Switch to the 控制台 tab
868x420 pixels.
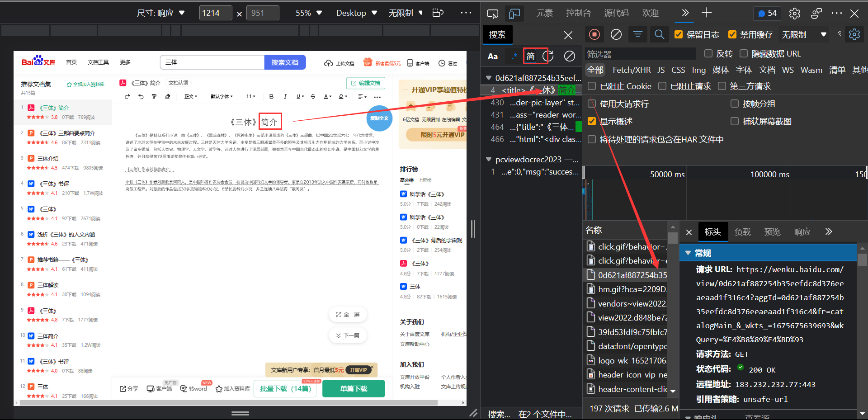pos(578,13)
